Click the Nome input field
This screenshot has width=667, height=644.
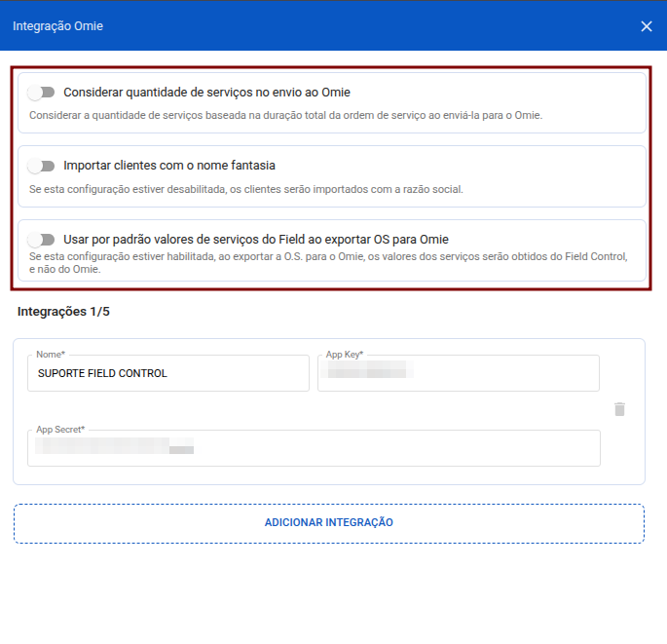pos(168,373)
